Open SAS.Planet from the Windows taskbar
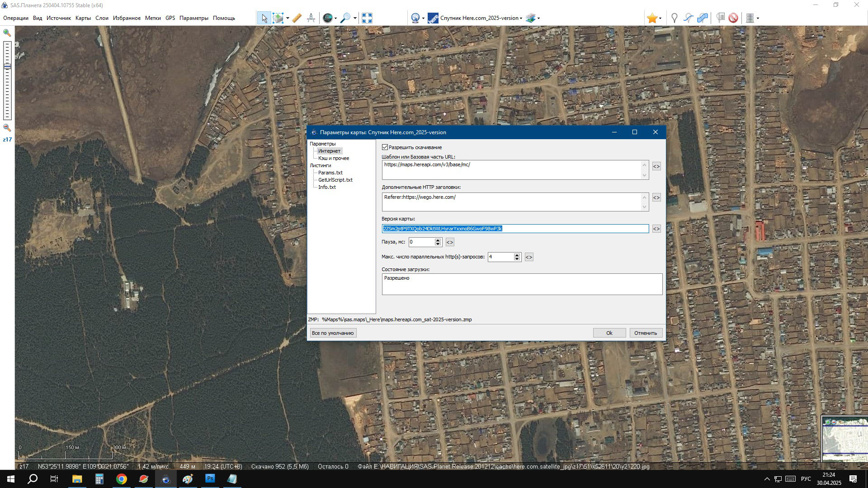Screen dimensions: 868x488 [x=166, y=479]
